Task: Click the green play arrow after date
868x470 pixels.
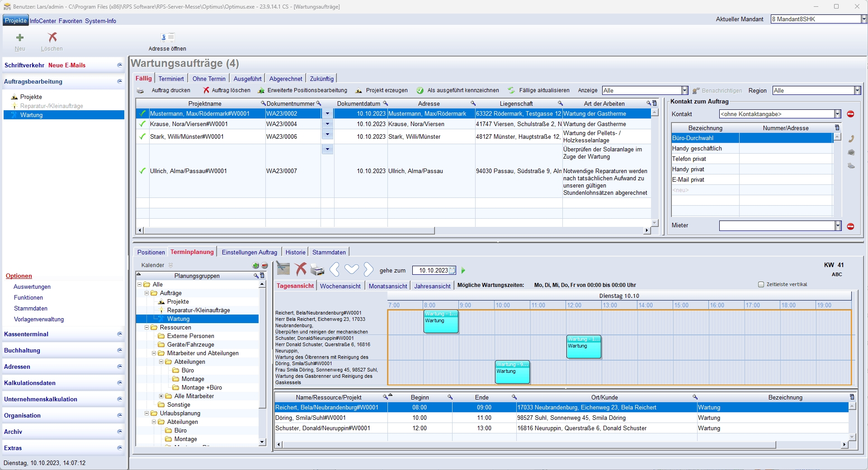Action: click(x=463, y=271)
